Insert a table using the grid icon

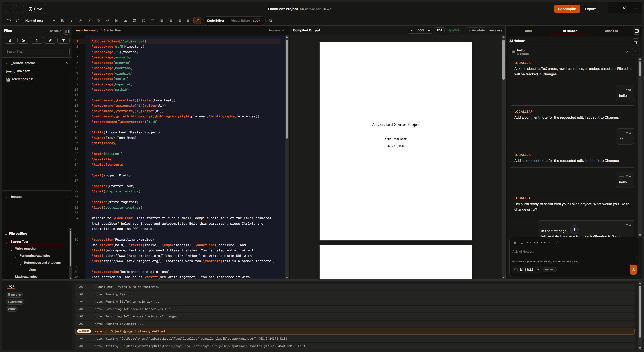(x=152, y=21)
